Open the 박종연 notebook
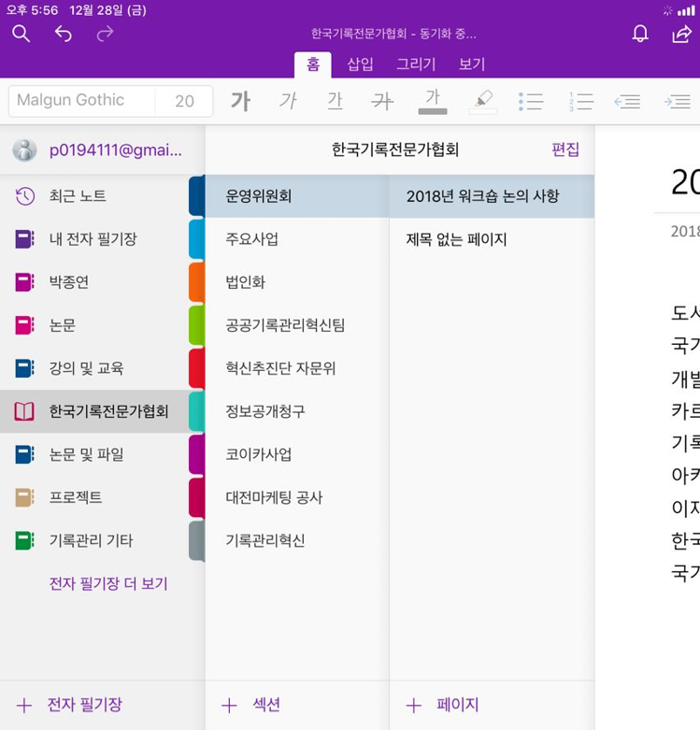700x730 pixels. click(94, 281)
